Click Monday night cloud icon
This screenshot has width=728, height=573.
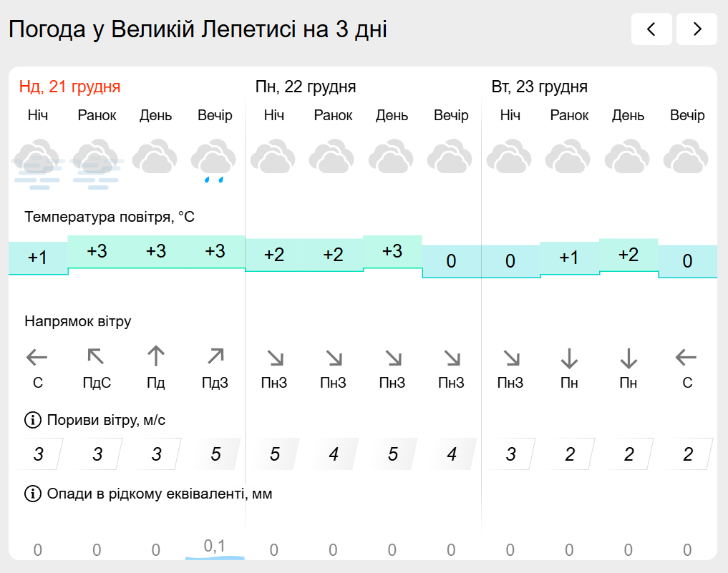click(x=273, y=157)
